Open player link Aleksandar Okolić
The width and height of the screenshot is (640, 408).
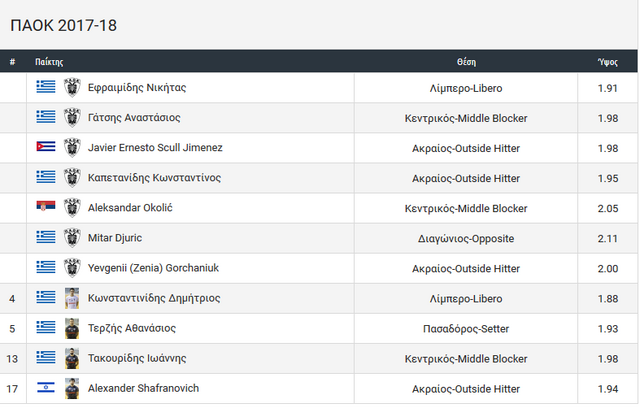coord(130,208)
